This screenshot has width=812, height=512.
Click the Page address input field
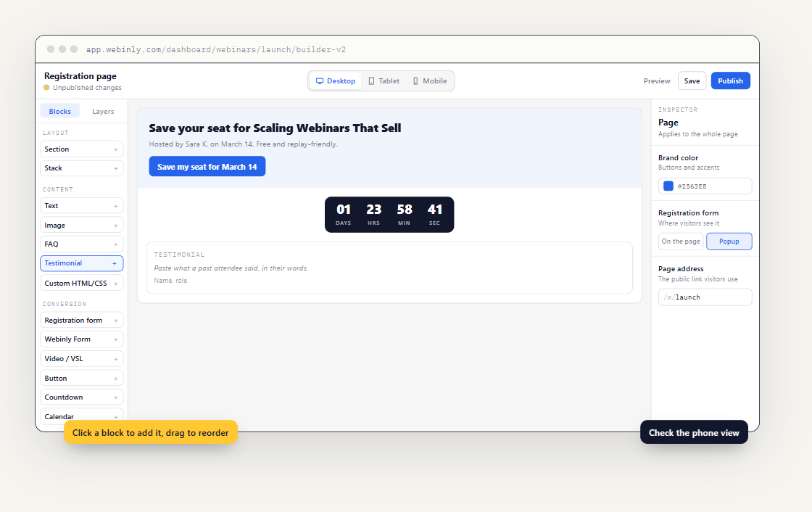pos(705,297)
